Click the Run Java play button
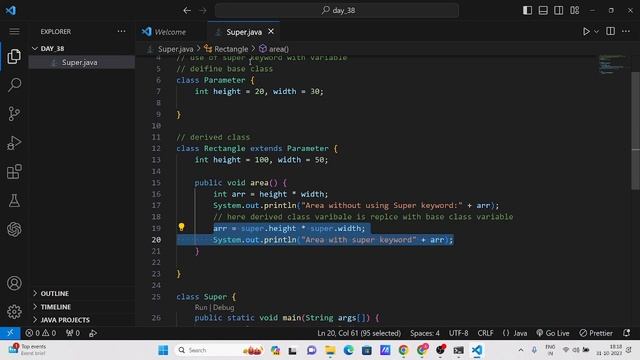This screenshot has width=640, height=360. 586,31
